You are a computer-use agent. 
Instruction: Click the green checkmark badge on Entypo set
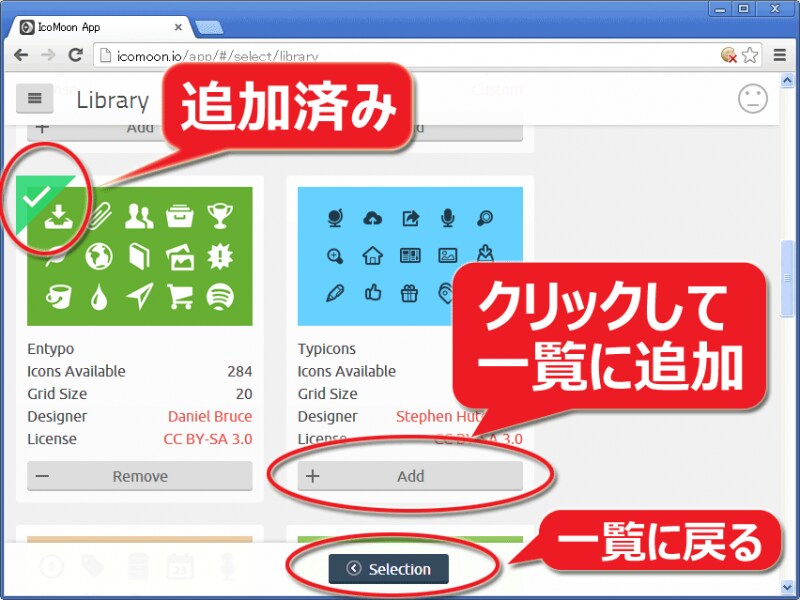[40, 197]
